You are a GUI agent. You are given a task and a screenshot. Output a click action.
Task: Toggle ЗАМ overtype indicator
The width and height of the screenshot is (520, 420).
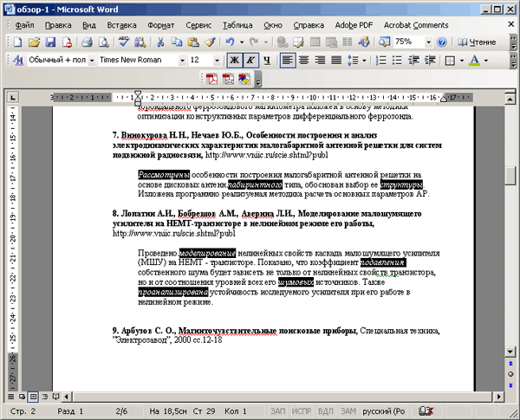(348, 411)
